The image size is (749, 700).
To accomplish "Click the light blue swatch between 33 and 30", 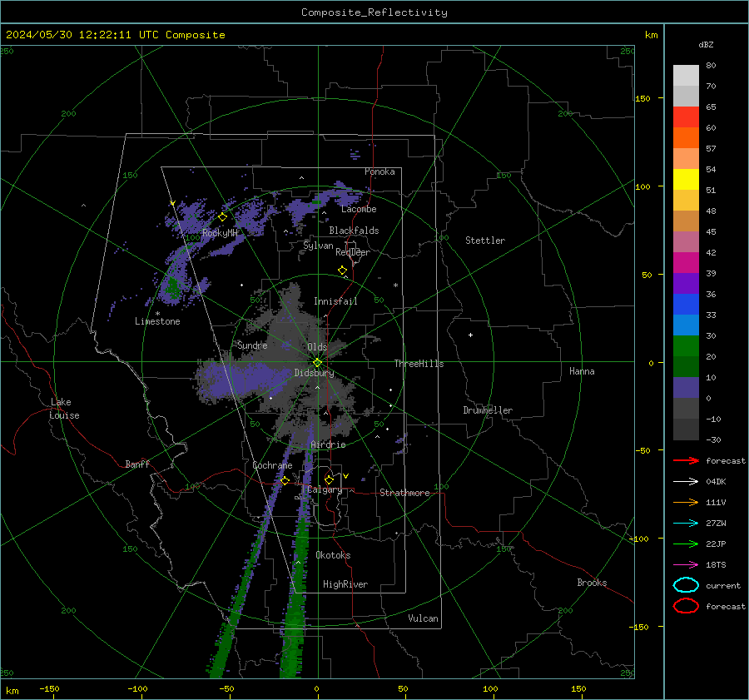I will click(686, 325).
